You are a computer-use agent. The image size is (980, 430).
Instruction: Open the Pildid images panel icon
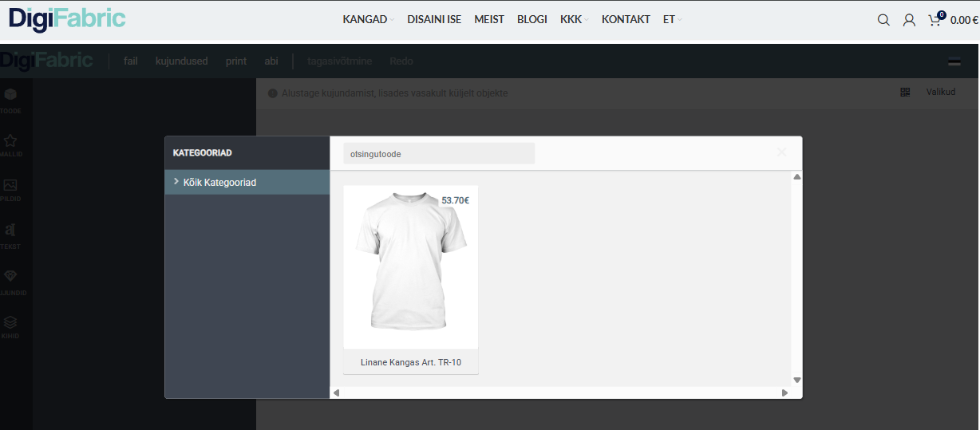[10, 186]
